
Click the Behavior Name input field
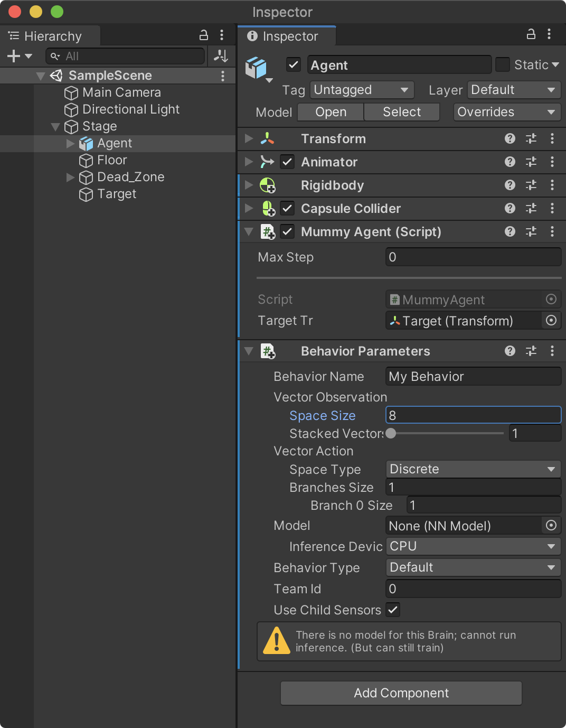point(473,376)
